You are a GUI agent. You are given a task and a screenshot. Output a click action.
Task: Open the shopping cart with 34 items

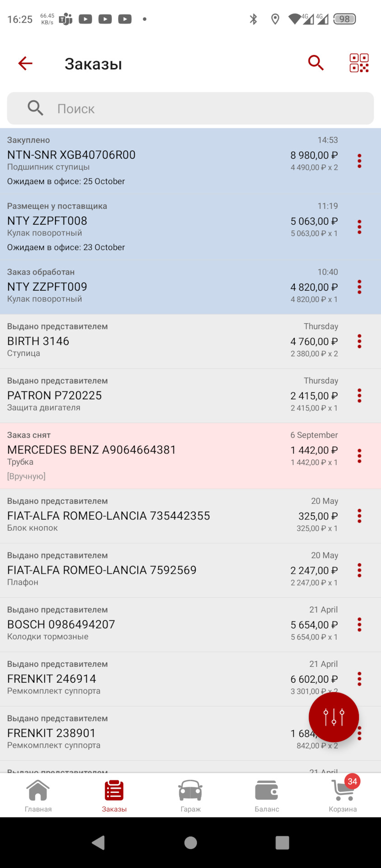click(343, 796)
